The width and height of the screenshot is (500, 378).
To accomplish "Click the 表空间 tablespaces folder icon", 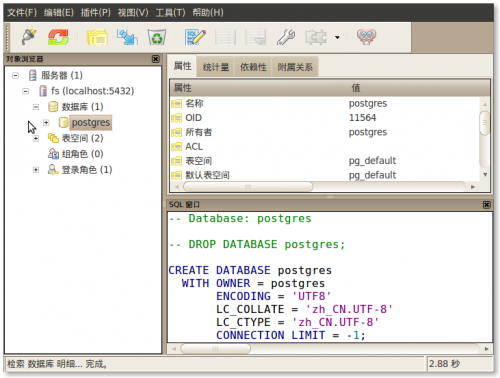I will point(53,138).
